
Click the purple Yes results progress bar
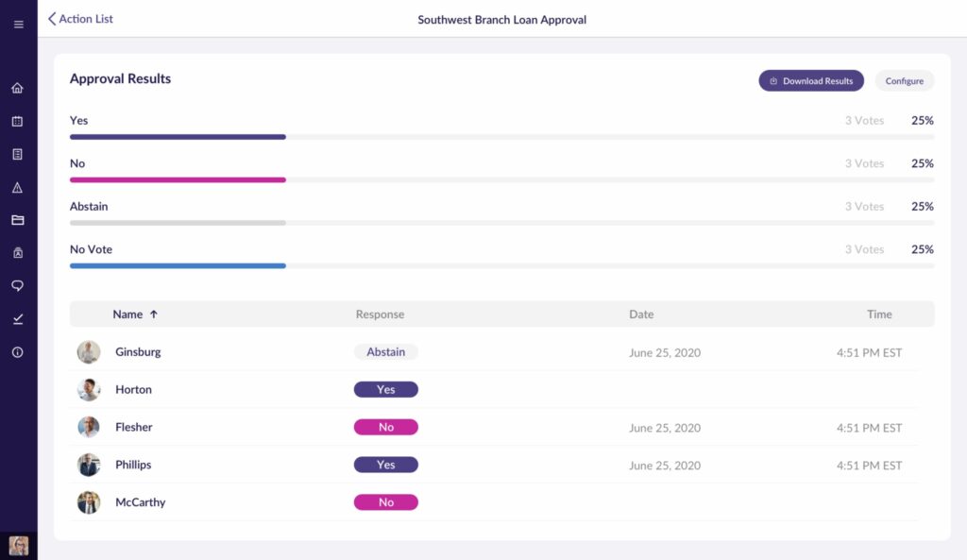178,137
